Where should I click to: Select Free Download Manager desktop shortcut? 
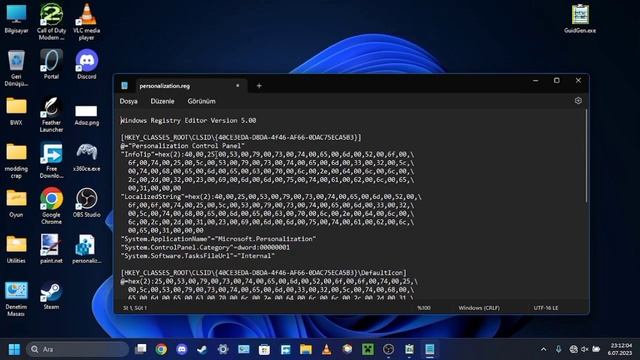pos(51,160)
